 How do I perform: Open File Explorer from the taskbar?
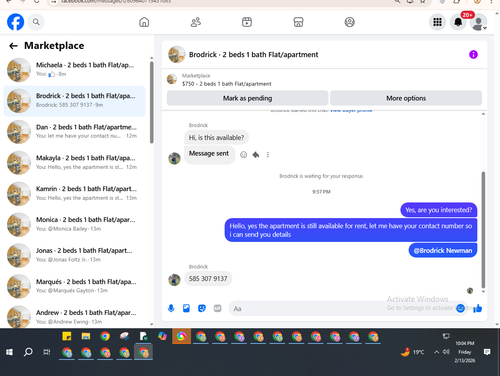pos(86,336)
